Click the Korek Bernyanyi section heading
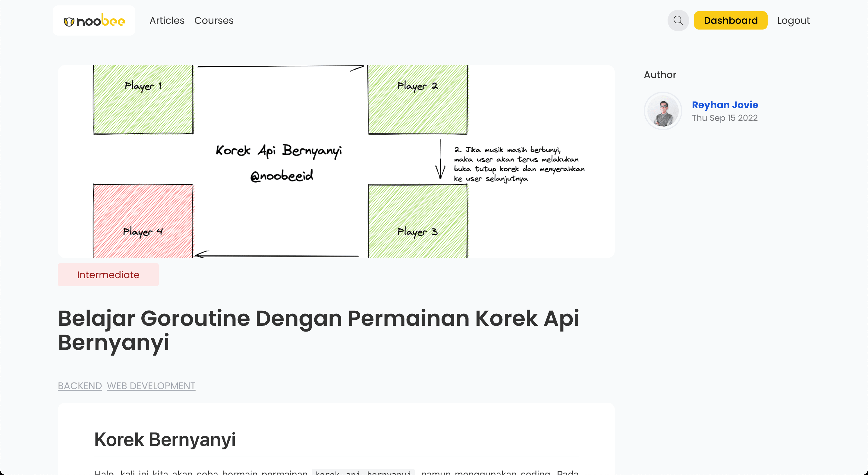Image resolution: width=868 pixels, height=475 pixels. (x=165, y=439)
